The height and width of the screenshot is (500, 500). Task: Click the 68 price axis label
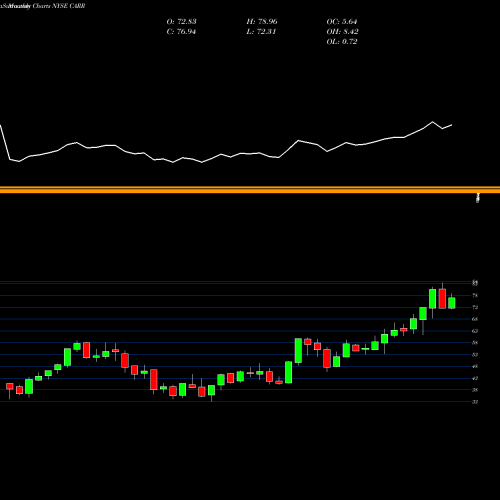pos(475,319)
